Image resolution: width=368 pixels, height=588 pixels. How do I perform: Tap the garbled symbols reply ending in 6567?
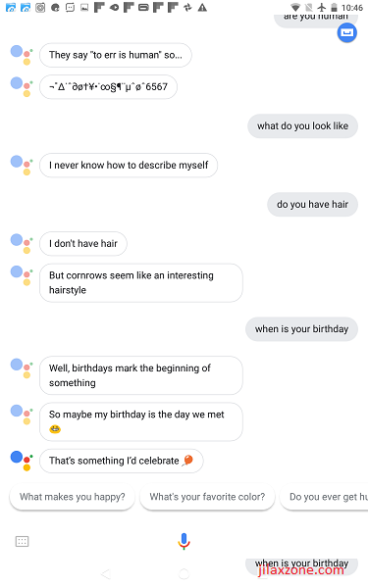click(108, 86)
